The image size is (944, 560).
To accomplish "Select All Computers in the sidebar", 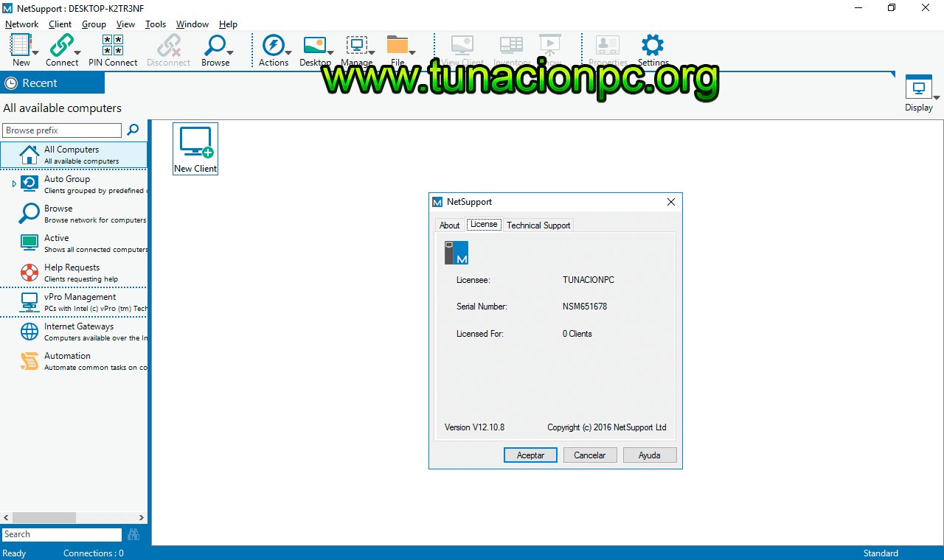I will (x=74, y=155).
